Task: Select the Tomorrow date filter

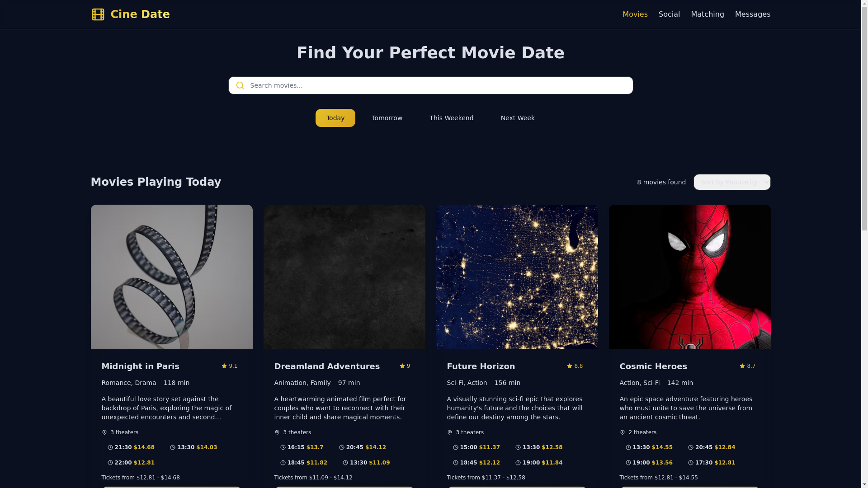Action: (387, 118)
